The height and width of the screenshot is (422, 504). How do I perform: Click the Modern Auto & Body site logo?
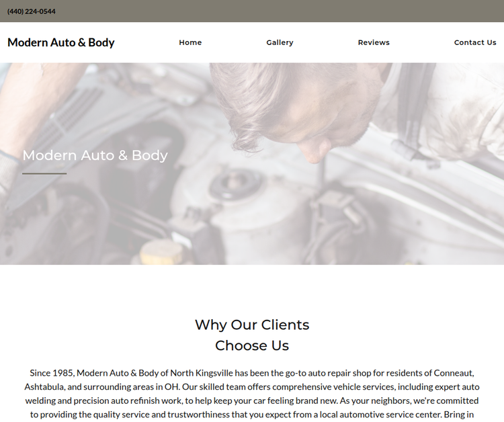[60, 42]
